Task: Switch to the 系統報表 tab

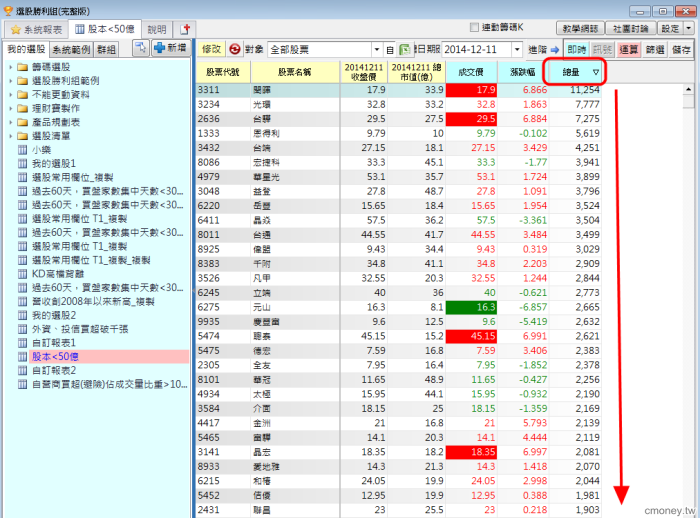Action: click(37, 29)
